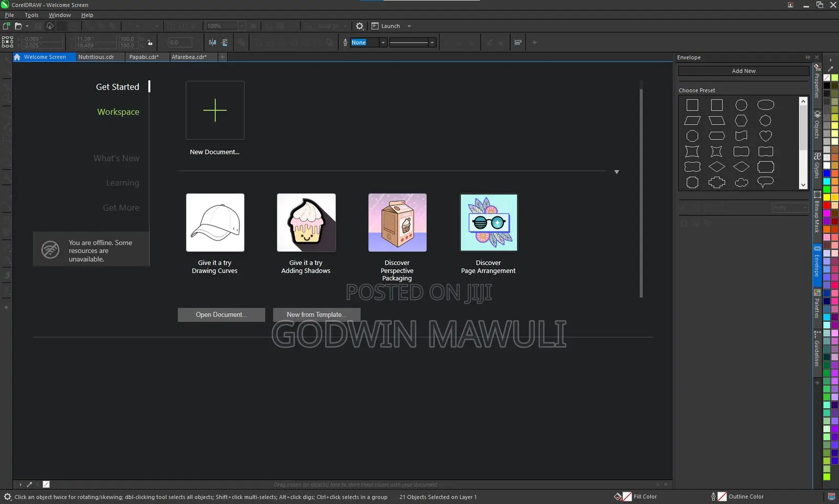Select the circle envelope preset
This screenshot has height=504, width=839.
tap(741, 105)
